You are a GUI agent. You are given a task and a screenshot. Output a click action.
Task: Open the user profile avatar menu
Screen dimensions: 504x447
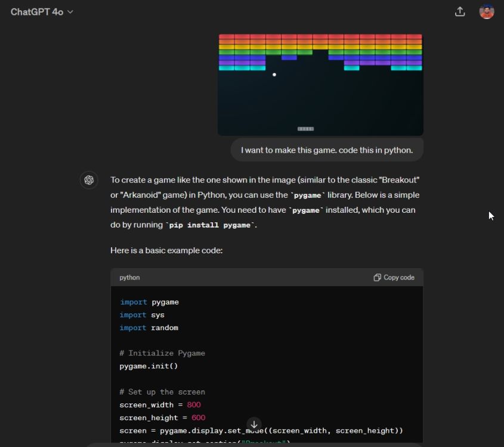487,12
